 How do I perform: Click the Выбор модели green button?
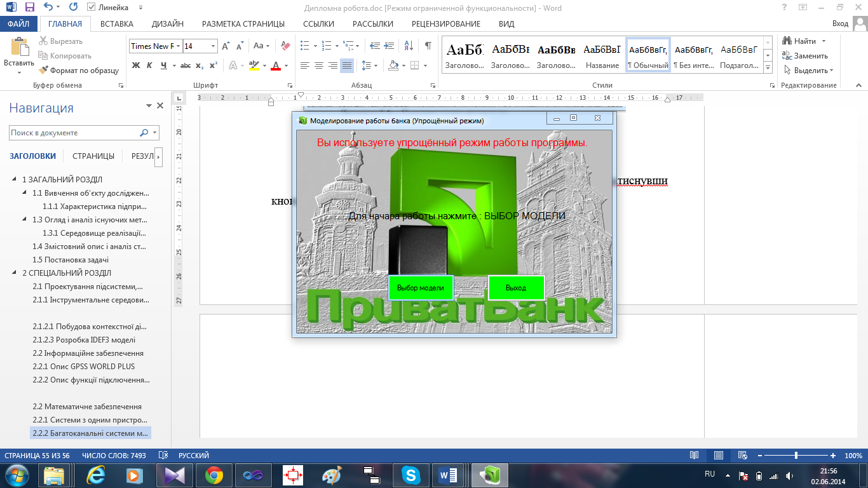pyautogui.click(x=421, y=288)
